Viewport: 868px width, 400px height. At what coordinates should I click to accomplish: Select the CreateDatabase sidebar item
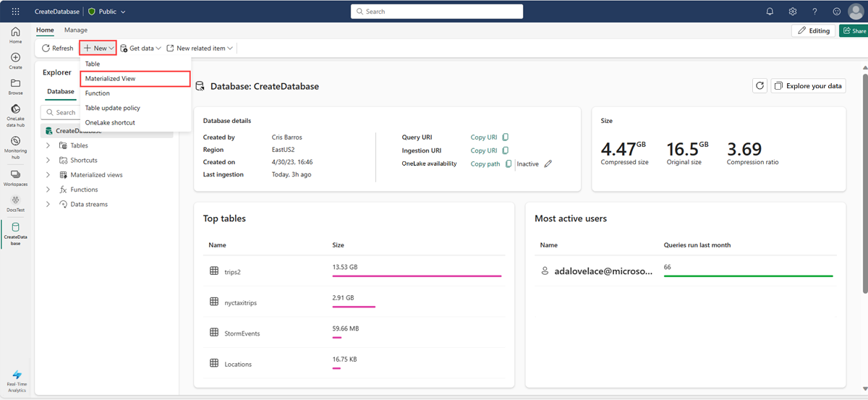(16, 234)
